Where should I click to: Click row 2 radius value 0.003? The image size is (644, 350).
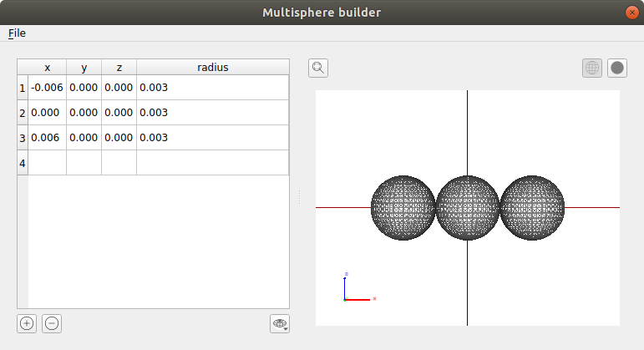213,113
